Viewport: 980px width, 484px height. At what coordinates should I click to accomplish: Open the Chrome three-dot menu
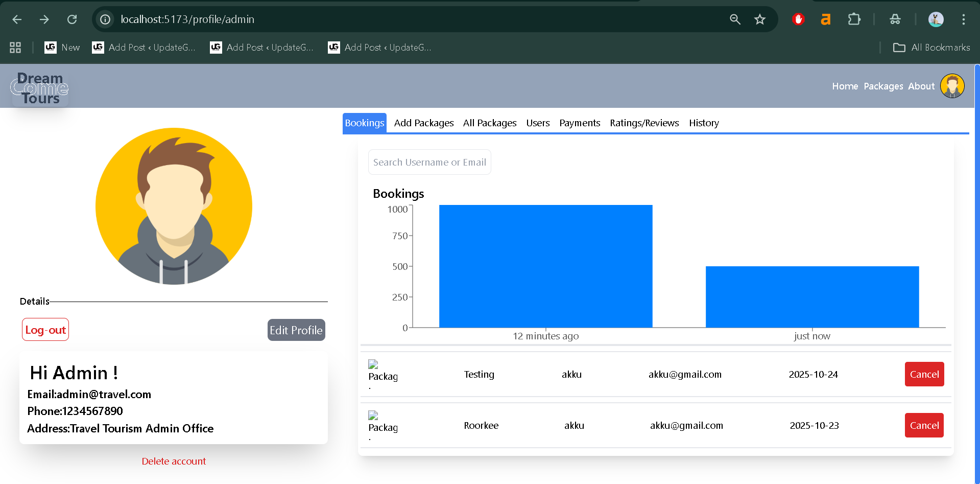pyautogui.click(x=963, y=19)
